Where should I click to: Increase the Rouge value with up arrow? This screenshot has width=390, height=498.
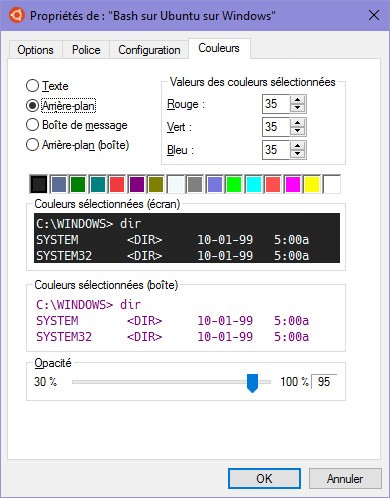tap(297, 100)
